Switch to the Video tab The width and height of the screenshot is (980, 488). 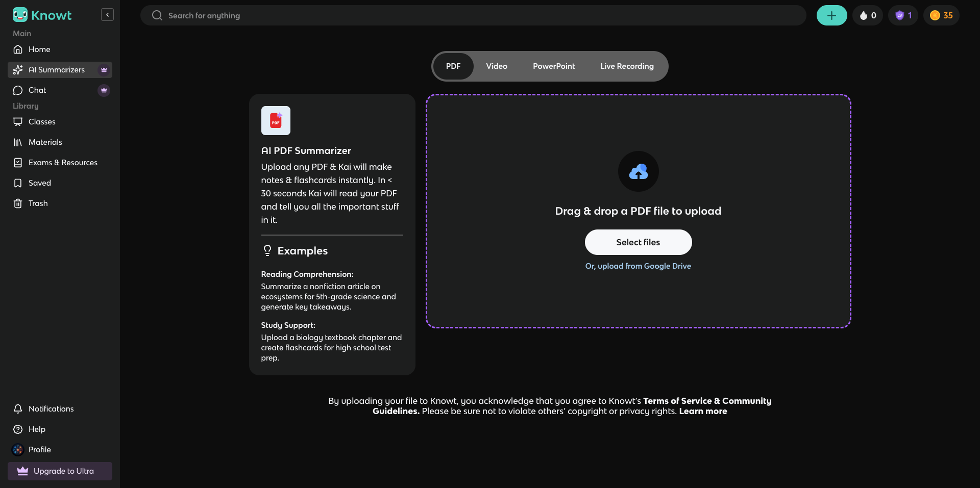(x=496, y=66)
